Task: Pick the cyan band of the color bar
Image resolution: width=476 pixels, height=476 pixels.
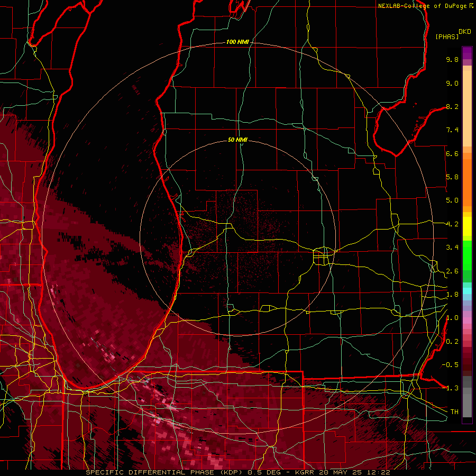Action: 467,291
